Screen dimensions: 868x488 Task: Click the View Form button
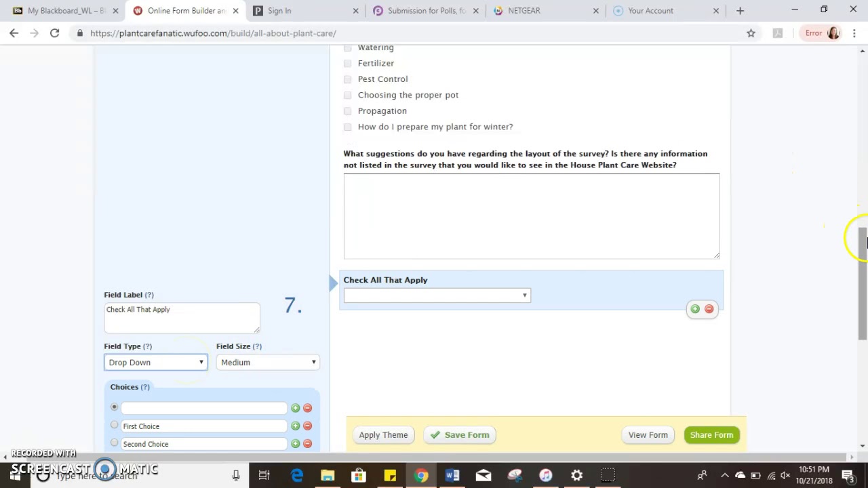(648, 435)
